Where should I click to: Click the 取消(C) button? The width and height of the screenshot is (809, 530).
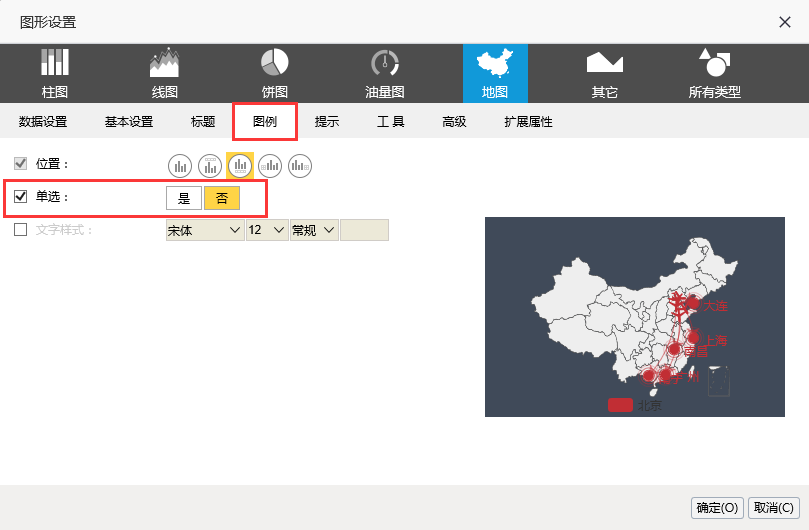pos(773,508)
